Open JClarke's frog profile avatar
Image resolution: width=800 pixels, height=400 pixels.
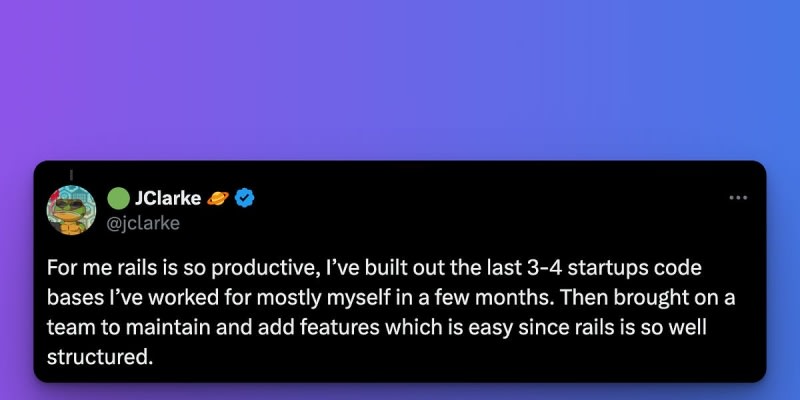point(71,208)
